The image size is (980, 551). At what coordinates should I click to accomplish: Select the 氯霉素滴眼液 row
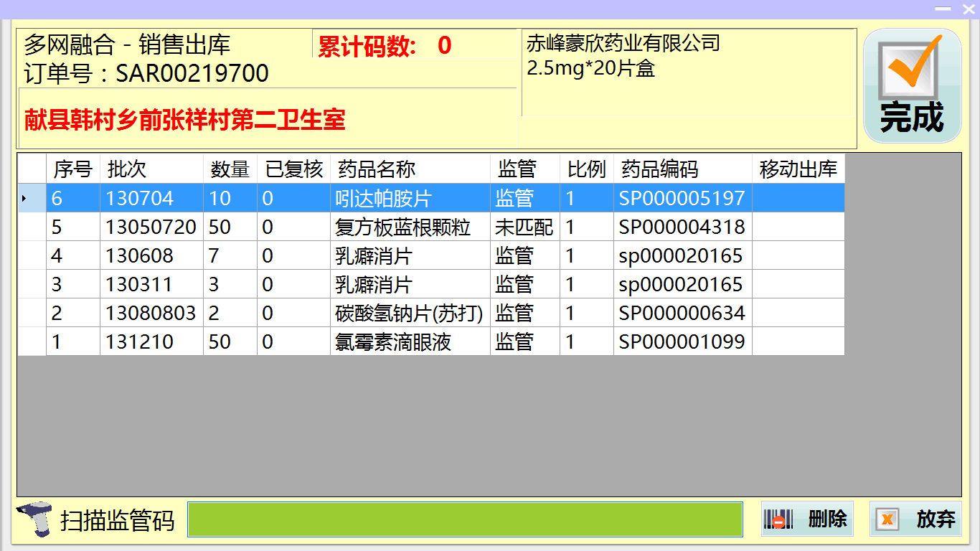[393, 342]
